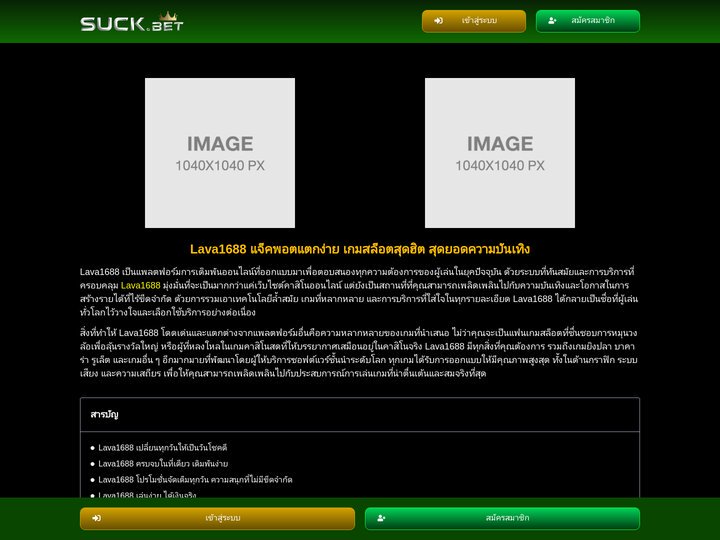Click the header login button (เข้าสู่ระบบ)
The image size is (720, 540).
pos(473,21)
